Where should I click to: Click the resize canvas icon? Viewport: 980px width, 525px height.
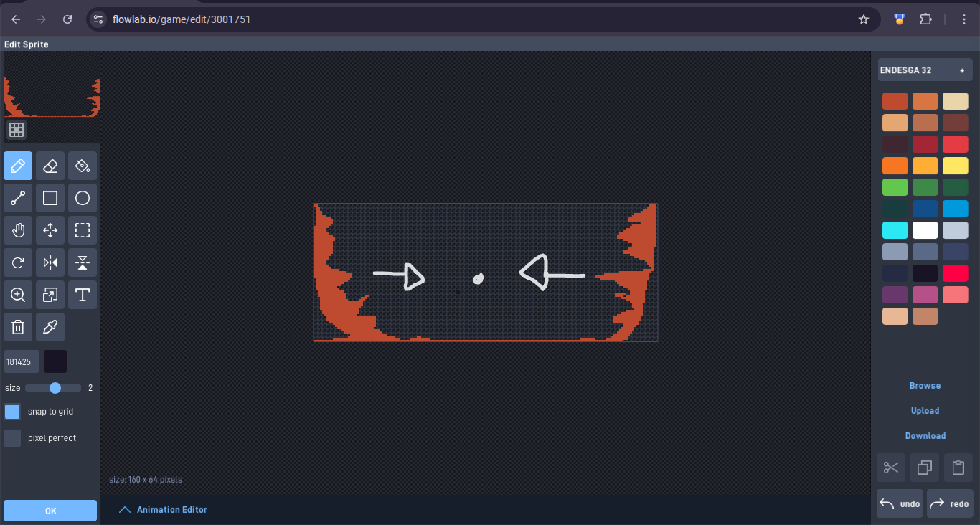click(50, 295)
